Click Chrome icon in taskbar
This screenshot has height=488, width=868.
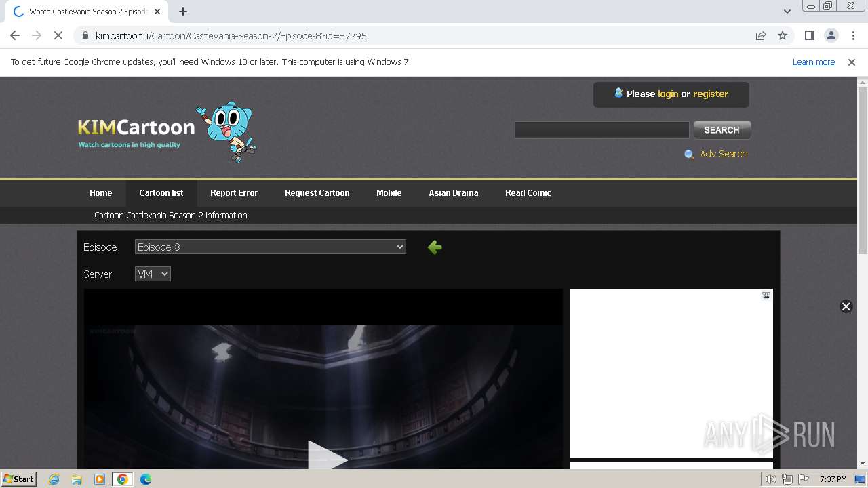[123, 479]
